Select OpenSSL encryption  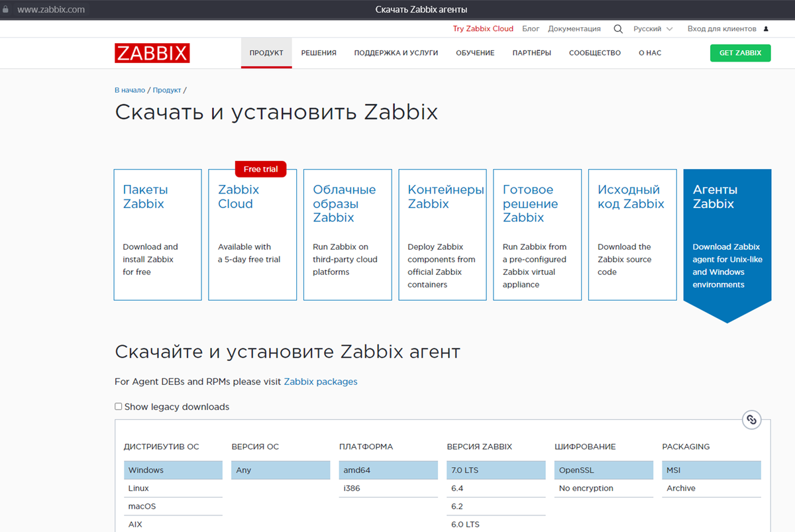click(604, 470)
